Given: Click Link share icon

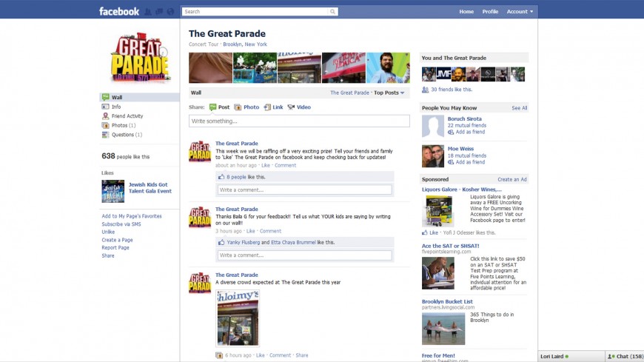Looking at the screenshot, I should [267, 107].
